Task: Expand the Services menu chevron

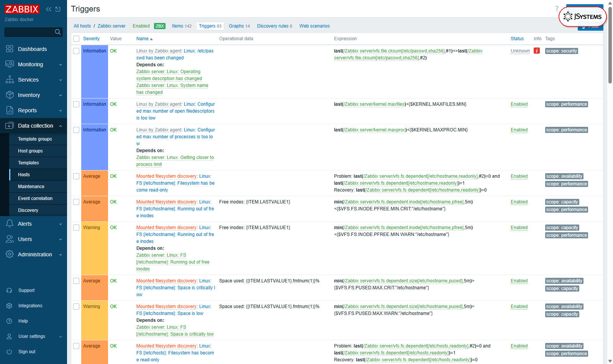Action: 61,80
